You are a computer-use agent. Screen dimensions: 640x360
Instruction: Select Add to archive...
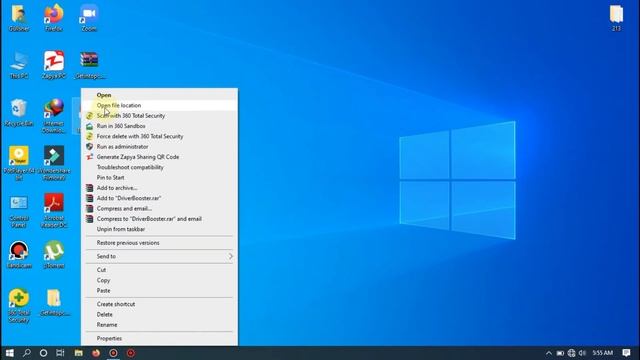click(x=159, y=188)
